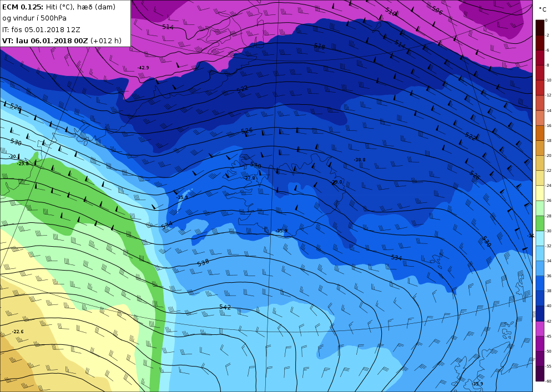Click the 'ECM 0.125:' model title text
The height and width of the screenshot is (392, 555).
tap(23, 7)
